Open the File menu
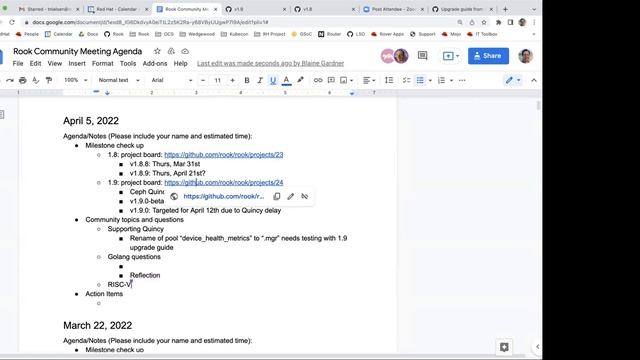640x360 pixels. tap(18, 63)
